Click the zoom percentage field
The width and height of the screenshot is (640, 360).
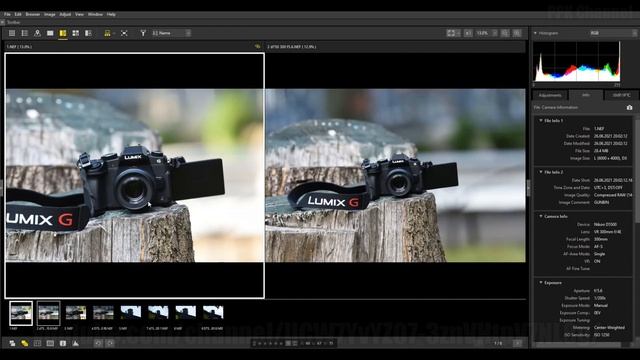click(x=482, y=33)
